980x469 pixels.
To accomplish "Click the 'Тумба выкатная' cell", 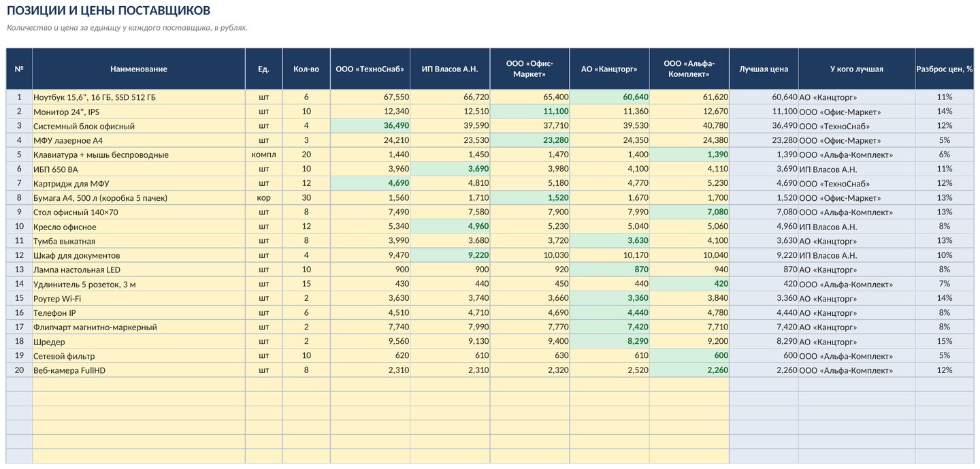I will click(139, 241).
